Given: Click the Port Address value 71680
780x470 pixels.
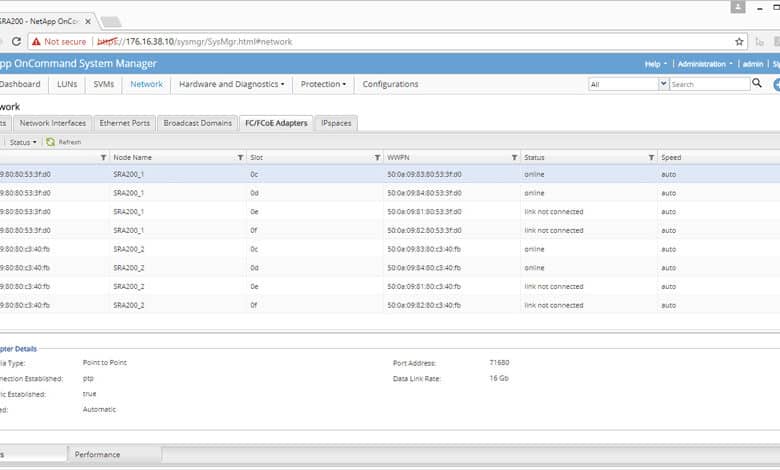Looking at the screenshot, I should tap(499, 363).
